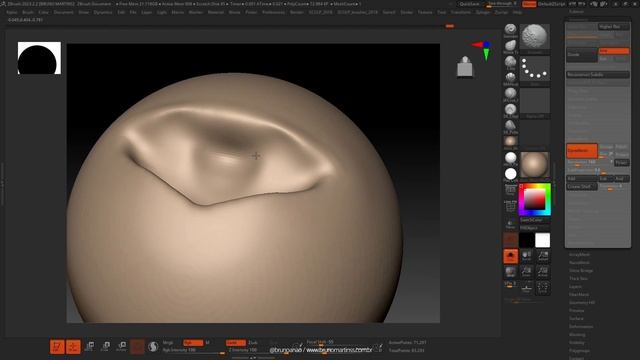
Task: Click the Higher Res button
Action: pos(613,27)
